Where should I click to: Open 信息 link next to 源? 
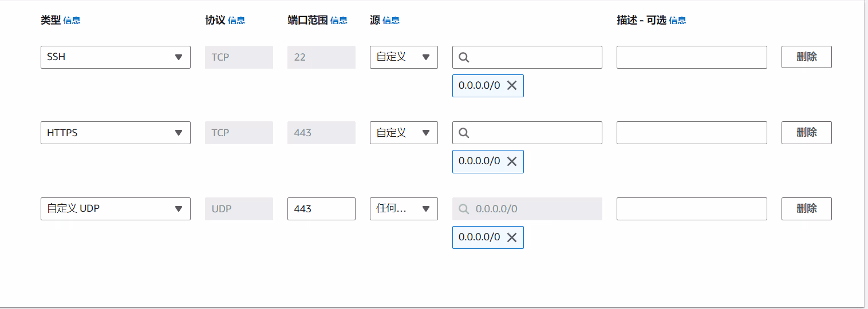click(x=391, y=21)
